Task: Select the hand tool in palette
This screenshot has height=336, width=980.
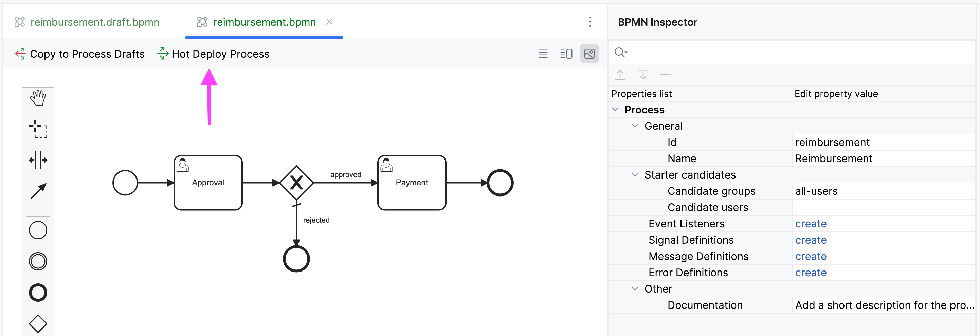Action: pyautogui.click(x=38, y=98)
